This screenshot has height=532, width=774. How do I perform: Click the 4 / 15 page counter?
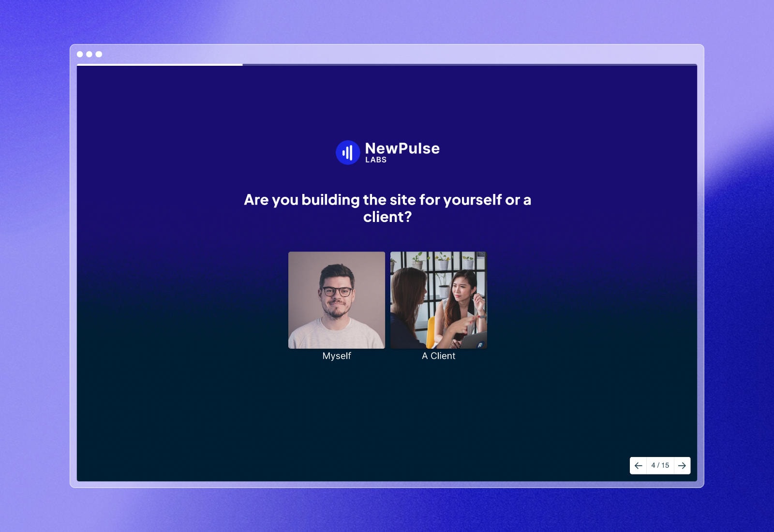point(660,465)
